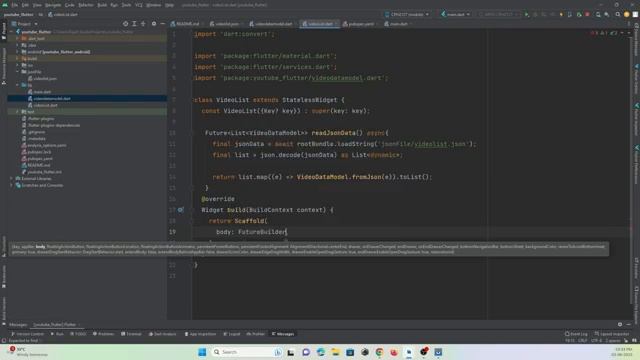This screenshot has width=640, height=360.
Task: Expand the youtube_flutter project root node
Action: (x=12, y=31)
